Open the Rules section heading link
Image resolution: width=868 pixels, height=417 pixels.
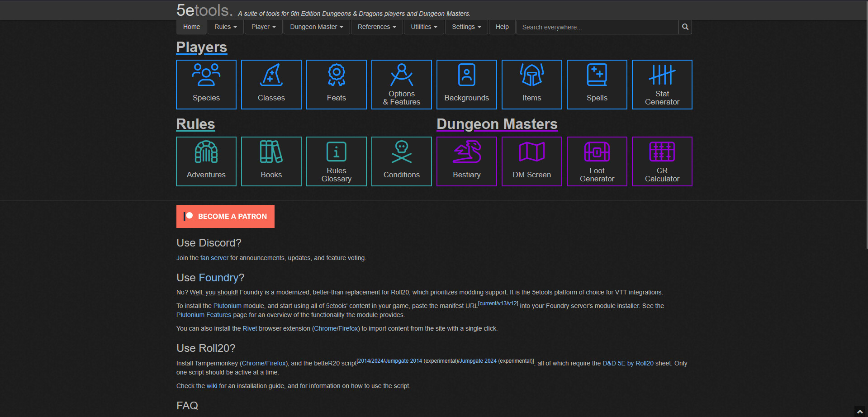tap(195, 124)
